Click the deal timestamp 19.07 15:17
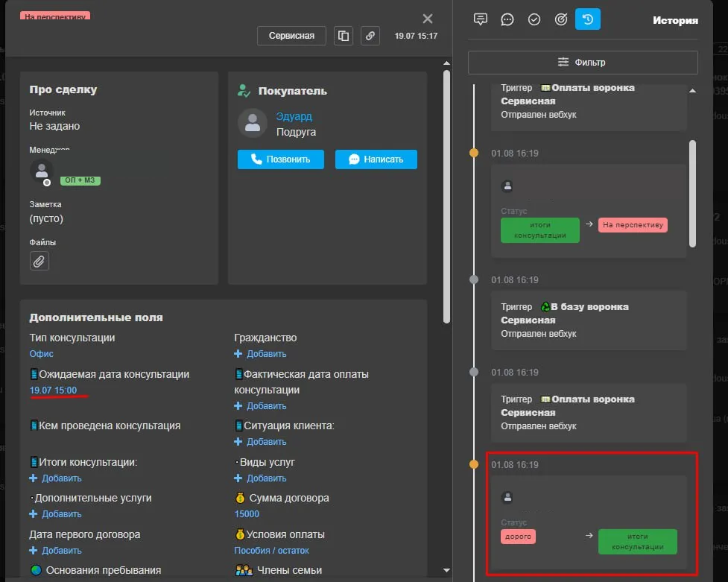Image resolution: width=728 pixels, height=582 pixels. [416, 36]
